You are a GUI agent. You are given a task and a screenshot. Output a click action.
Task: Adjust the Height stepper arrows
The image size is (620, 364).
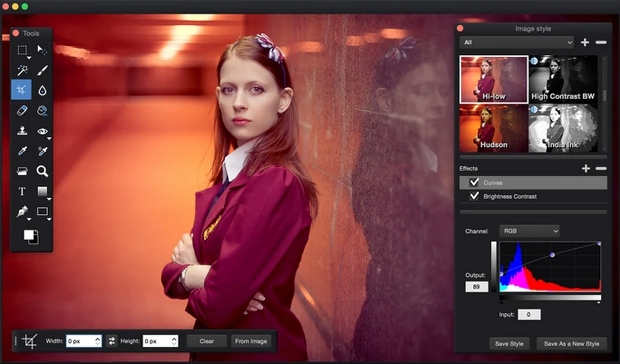coord(174,340)
